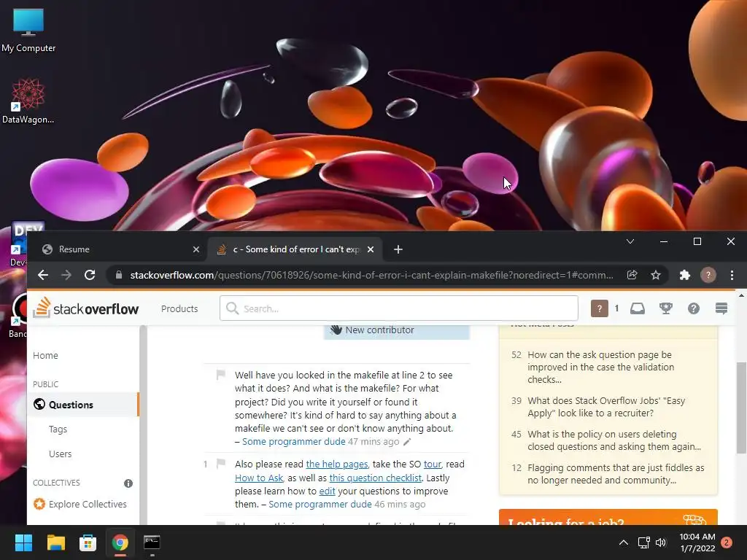Viewport: 747px width, 560px height.
Task: Open Users in left sidebar
Action: tap(60, 454)
